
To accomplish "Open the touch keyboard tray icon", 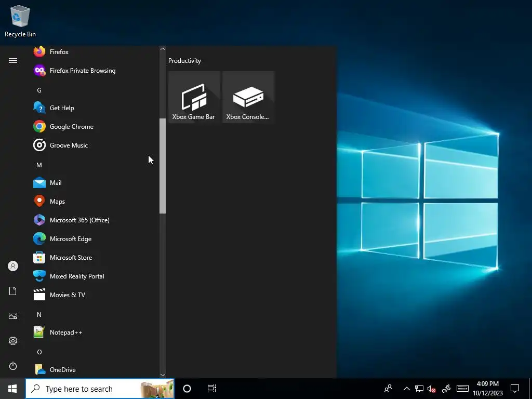I will coord(462,389).
